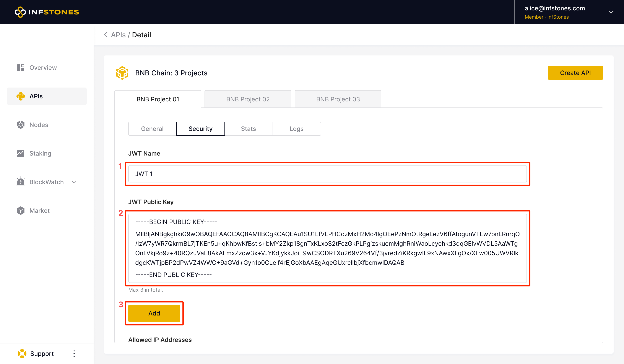Open the three-dot menu beside Support

(74, 353)
